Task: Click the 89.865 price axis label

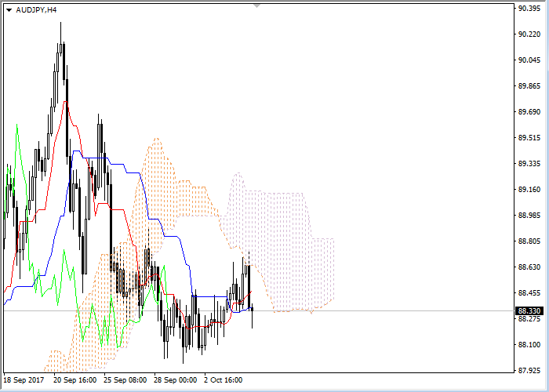Action: (529, 86)
